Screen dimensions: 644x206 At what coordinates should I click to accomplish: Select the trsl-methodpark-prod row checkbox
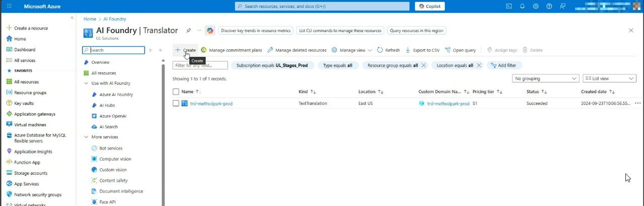click(x=176, y=104)
